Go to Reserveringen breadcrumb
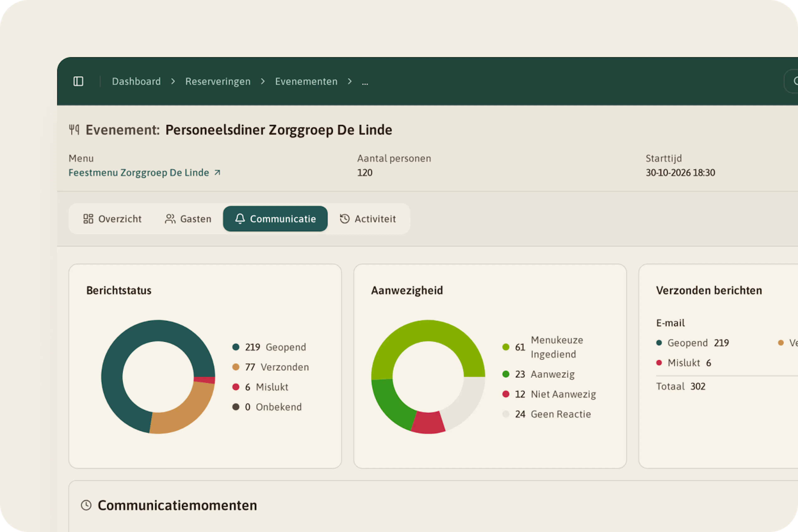 point(218,81)
